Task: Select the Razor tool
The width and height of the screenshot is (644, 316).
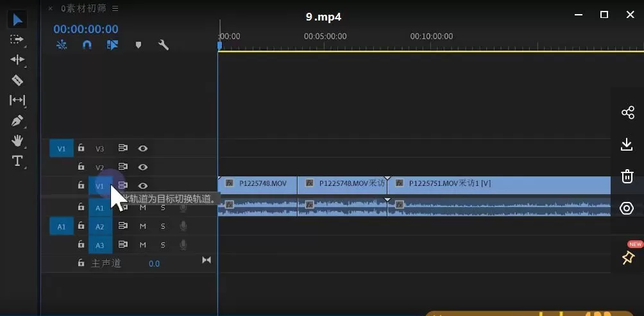Action: 17,80
